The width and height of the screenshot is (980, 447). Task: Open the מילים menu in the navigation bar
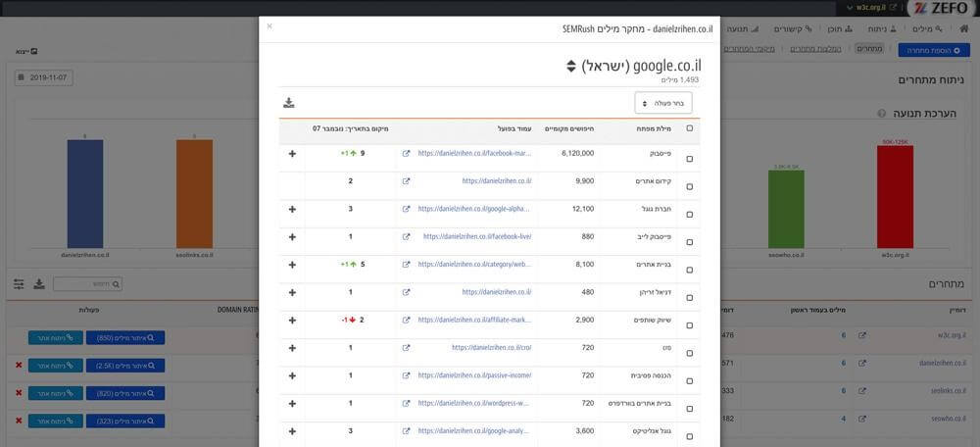929,29
